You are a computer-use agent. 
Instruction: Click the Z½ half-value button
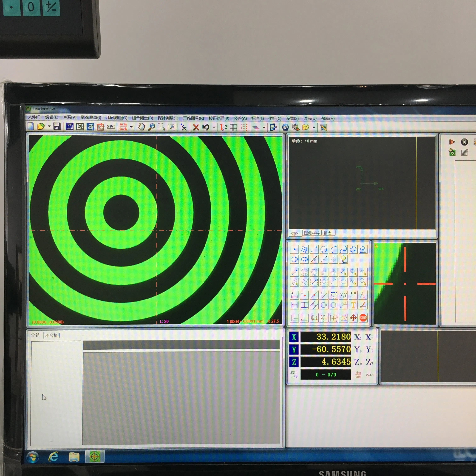tap(369, 362)
